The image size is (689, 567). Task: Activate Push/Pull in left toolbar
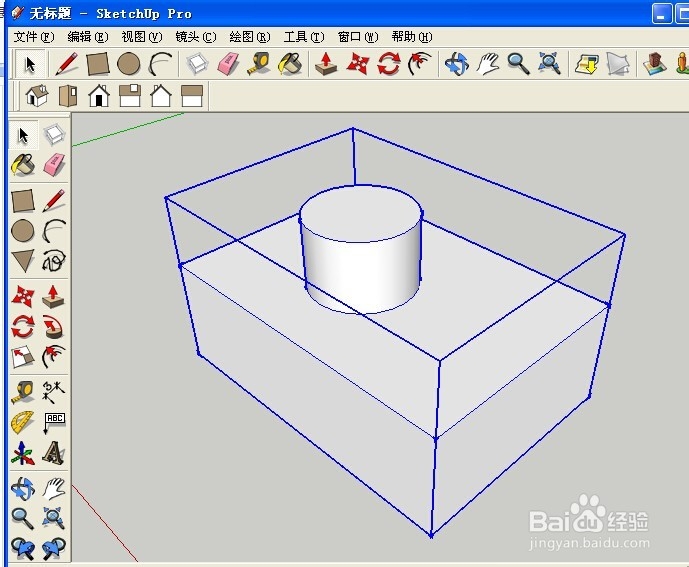pyautogui.click(x=54, y=296)
